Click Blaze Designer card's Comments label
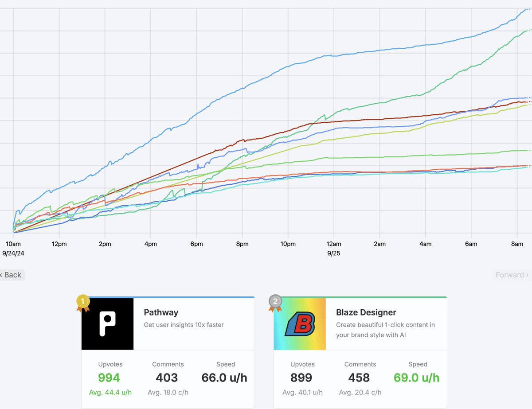 point(360,364)
